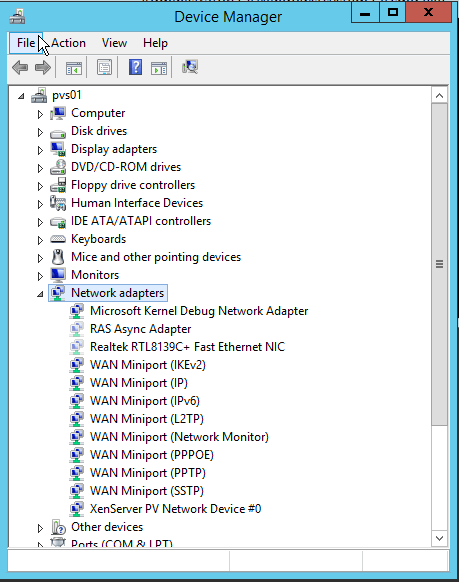Select WAN Miniport (IP) entry
The height and width of the screenshot is (582, 459).
point(139,383)
